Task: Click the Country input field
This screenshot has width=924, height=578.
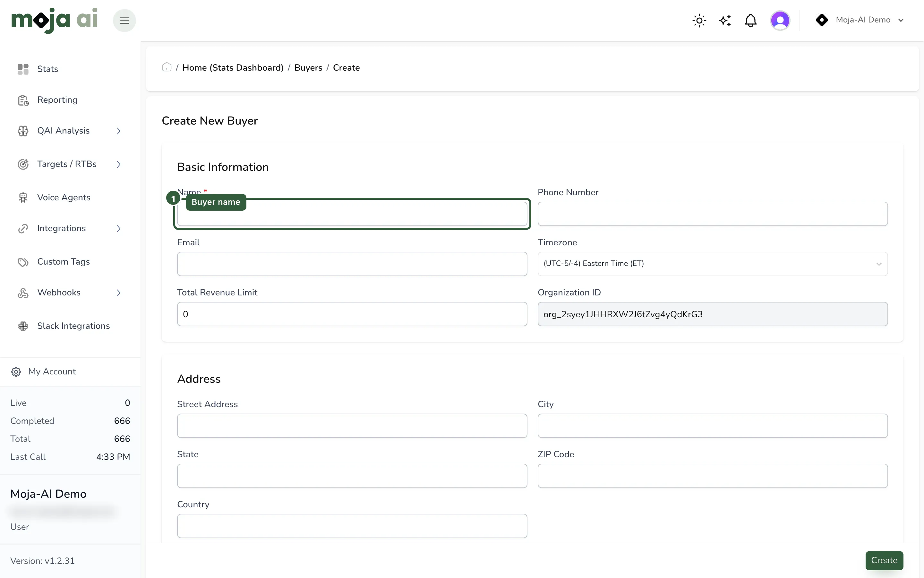Action: point(352,526)
